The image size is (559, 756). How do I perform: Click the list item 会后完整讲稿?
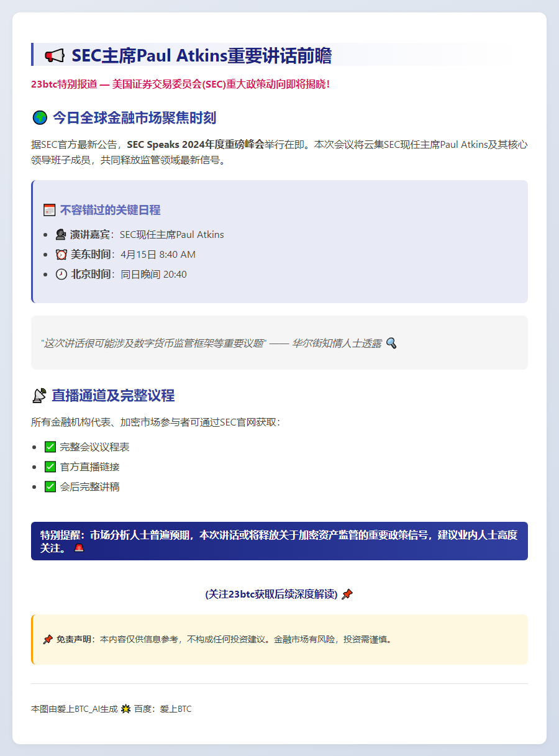(89, 487)
